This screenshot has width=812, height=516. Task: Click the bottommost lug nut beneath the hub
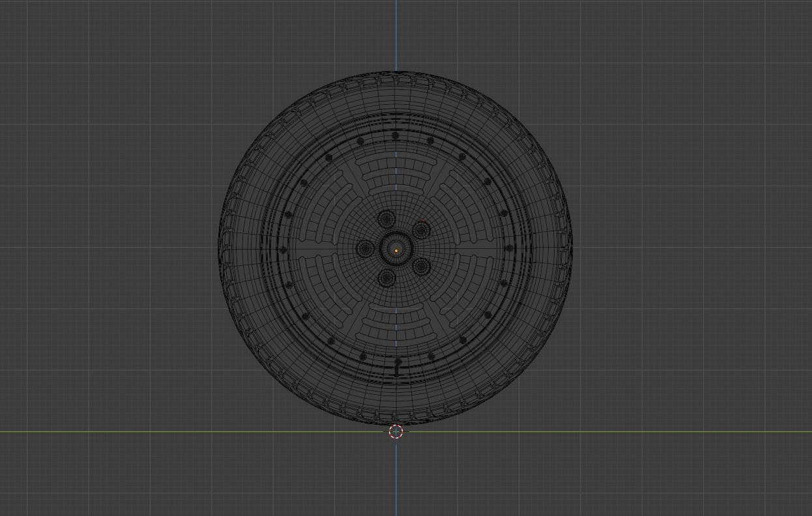[386, 278]
